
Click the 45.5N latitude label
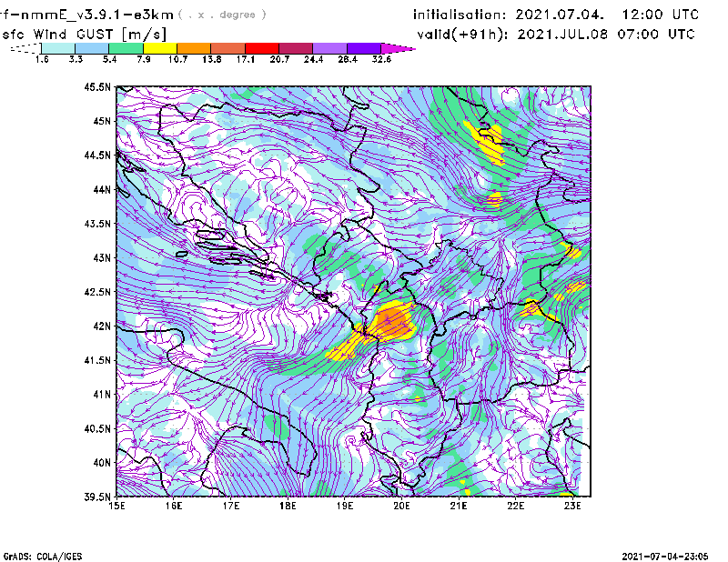tap(97, 86)
